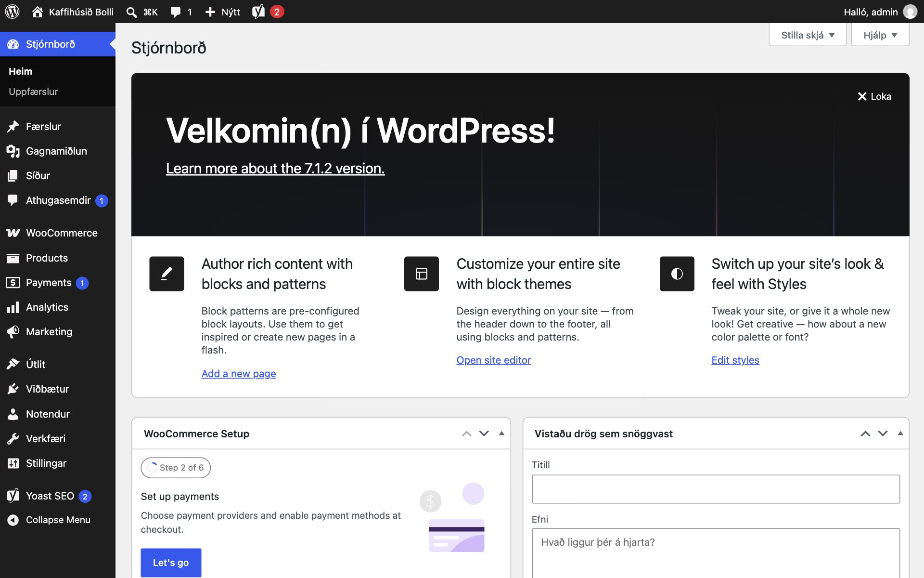Open the Síður menu
Viewport: 924px width, 578px height.
pyautogui.click(x=58, y=176)
